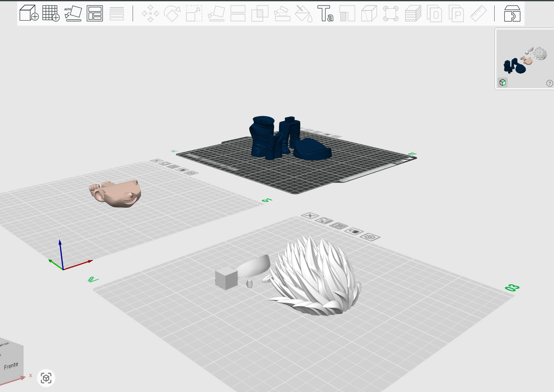Click the cracked cube tool icon
554x392 pixels.
coord(369,13)
